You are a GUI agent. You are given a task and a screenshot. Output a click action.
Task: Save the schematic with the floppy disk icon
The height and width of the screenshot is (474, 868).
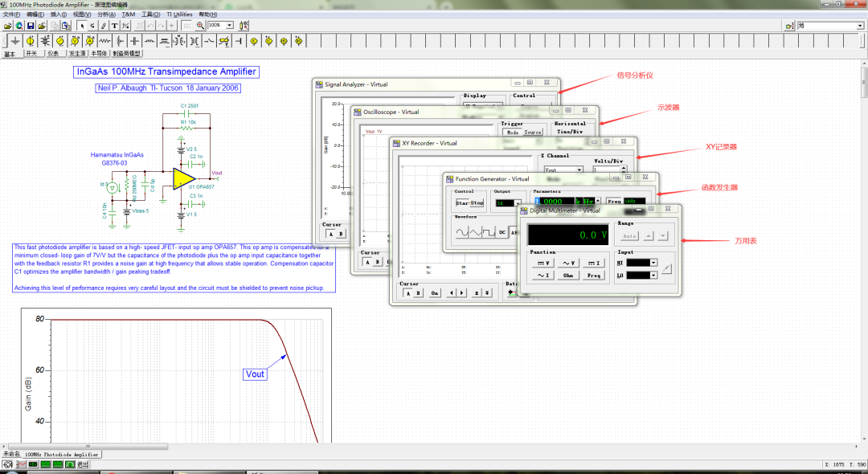click(x=31, y=26)
